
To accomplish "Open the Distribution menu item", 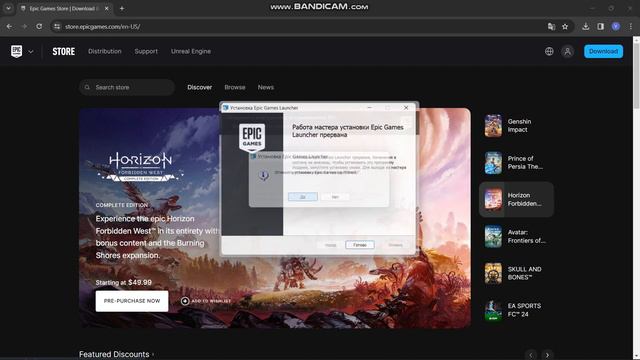I will 105,51.
